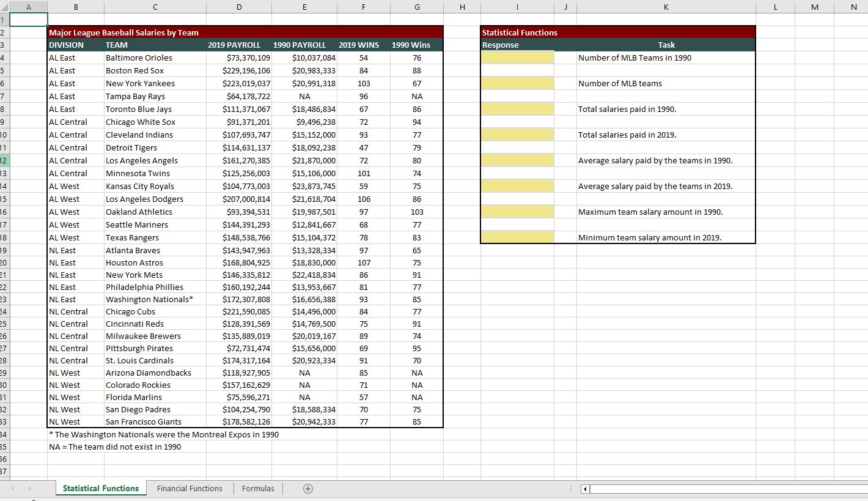Switch to the Financial Functions tab
This screenshot has width=868, height=501.
pos(189,489)
